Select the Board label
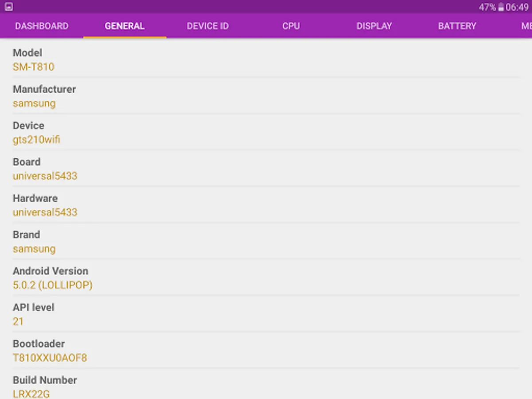The width and height of the screenshot is (532, 399). (x=27, y=162)
